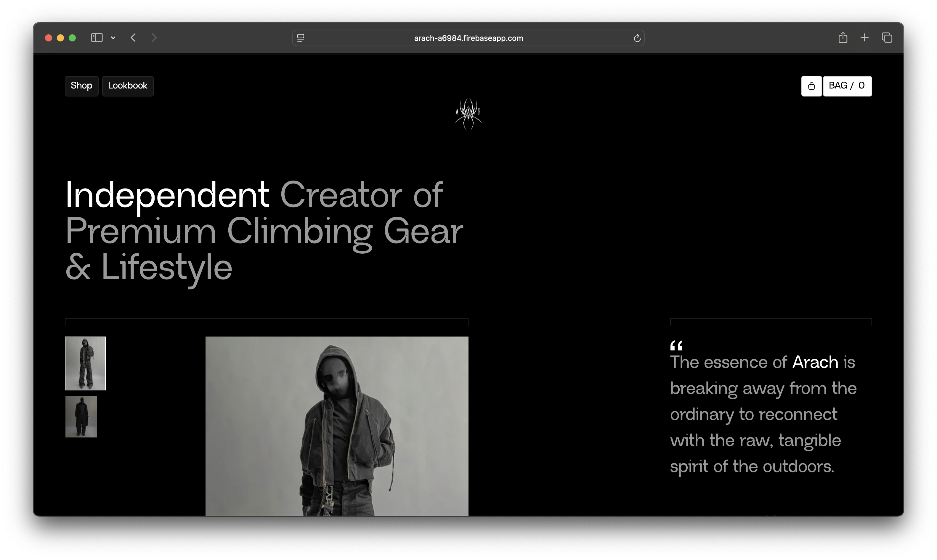
Task: Click the forward navigation arrow
Action: point(154,38)
